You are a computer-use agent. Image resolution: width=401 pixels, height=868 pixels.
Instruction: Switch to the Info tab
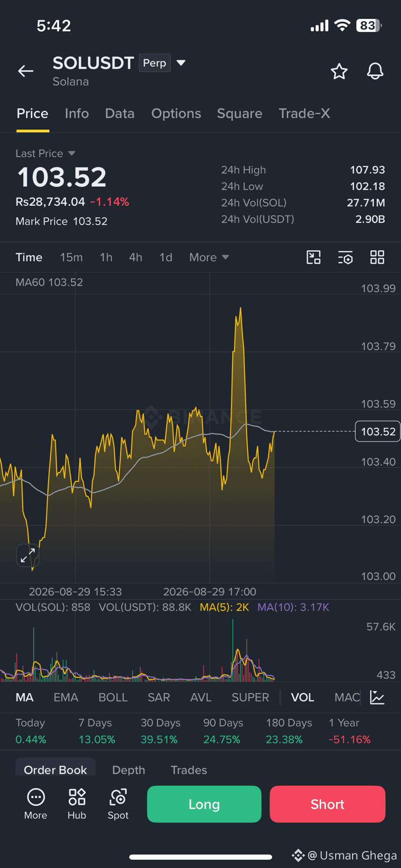click(x=77, y=113)
